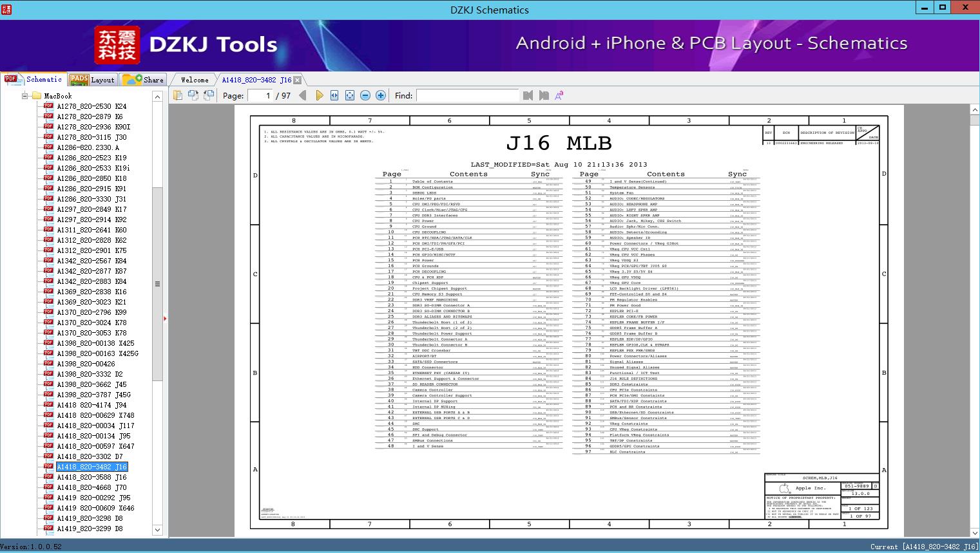Open A1286_820-2523 K19 schematic
The height and width of the screenshot is (553, 980).
[91, 158]
